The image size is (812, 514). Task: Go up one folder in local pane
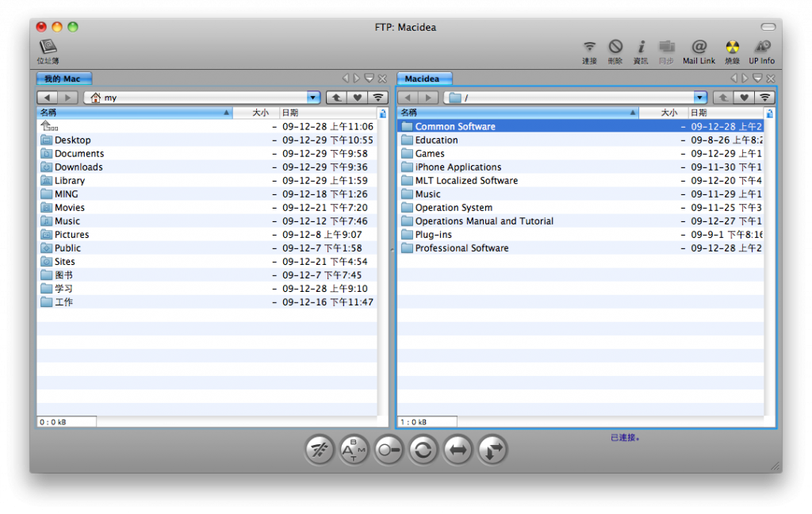(336, 98)
